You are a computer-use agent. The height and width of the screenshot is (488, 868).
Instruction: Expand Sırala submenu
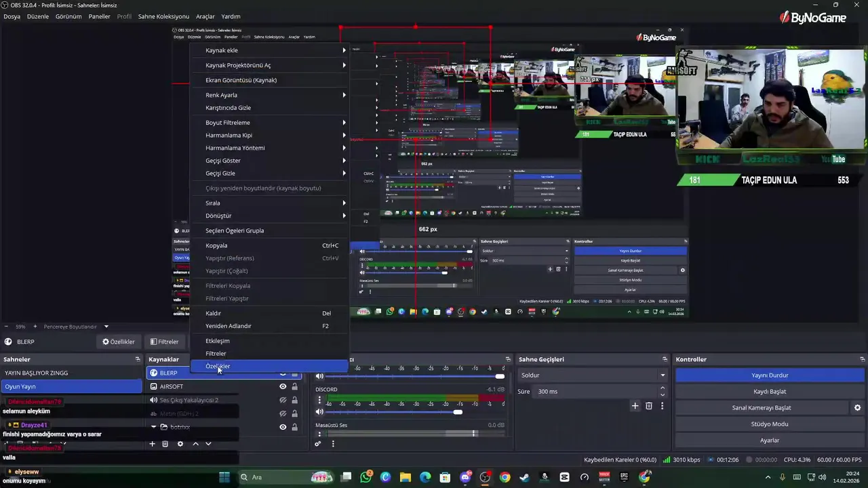pos(270,203)
